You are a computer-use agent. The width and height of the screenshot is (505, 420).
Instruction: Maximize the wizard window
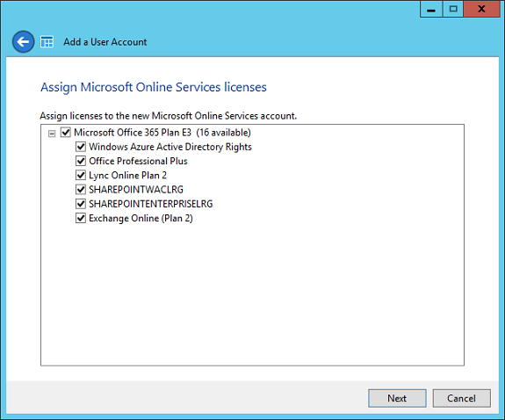[453, 9]
